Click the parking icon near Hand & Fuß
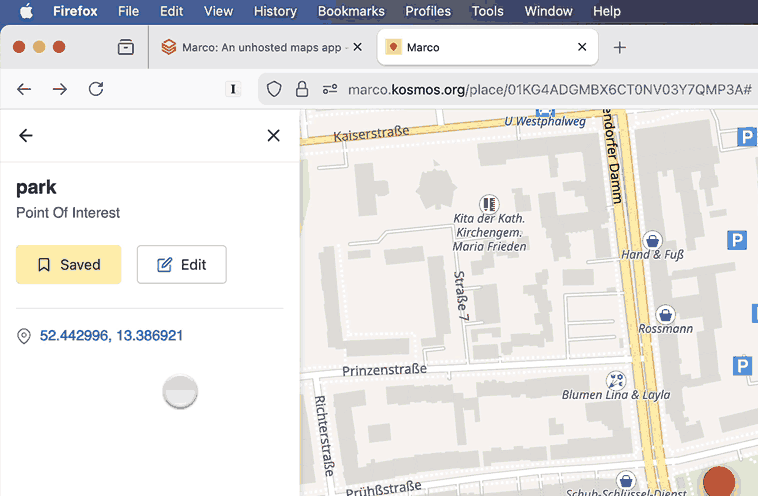 738,240
